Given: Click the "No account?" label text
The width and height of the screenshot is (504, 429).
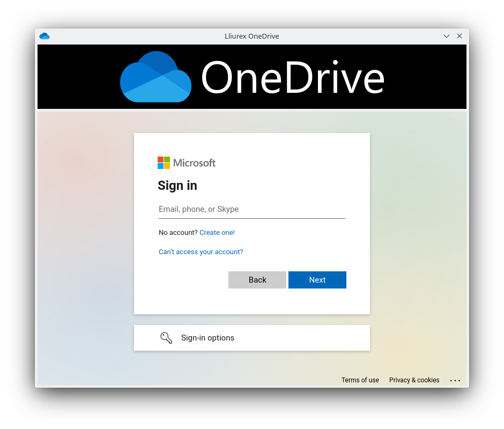Looking at the screenshot, I should click(178, 233).
